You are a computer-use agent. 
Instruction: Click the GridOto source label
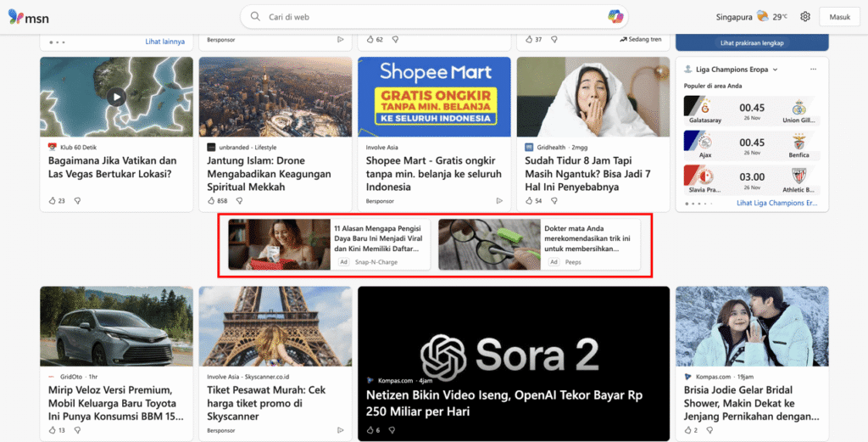pos(70,377)
